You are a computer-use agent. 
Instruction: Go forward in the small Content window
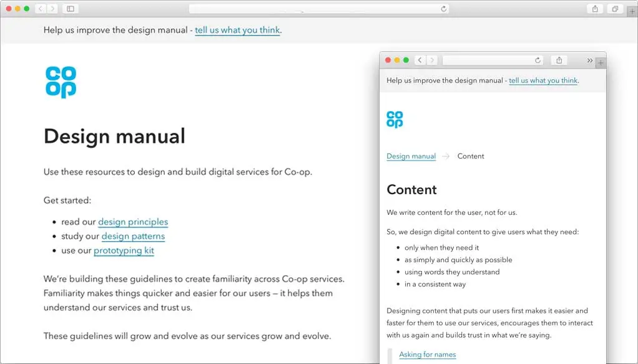point(432,61)
